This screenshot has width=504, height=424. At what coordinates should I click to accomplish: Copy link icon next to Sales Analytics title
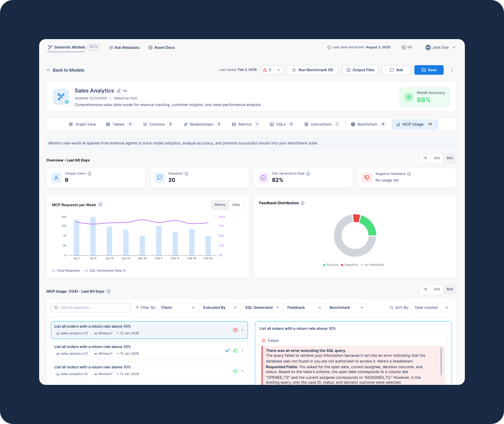coord(125,91)
